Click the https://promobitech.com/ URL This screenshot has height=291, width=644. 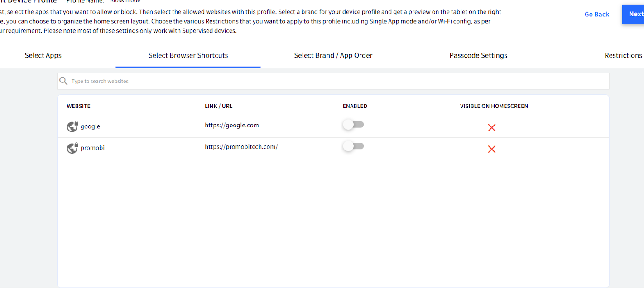[241, 147]
